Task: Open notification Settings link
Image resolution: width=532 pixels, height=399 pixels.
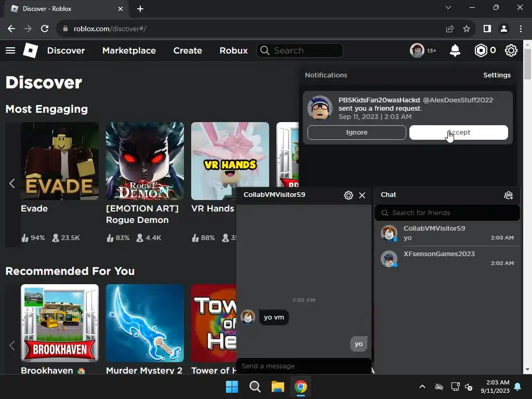Action: click(x=497, y=75)
